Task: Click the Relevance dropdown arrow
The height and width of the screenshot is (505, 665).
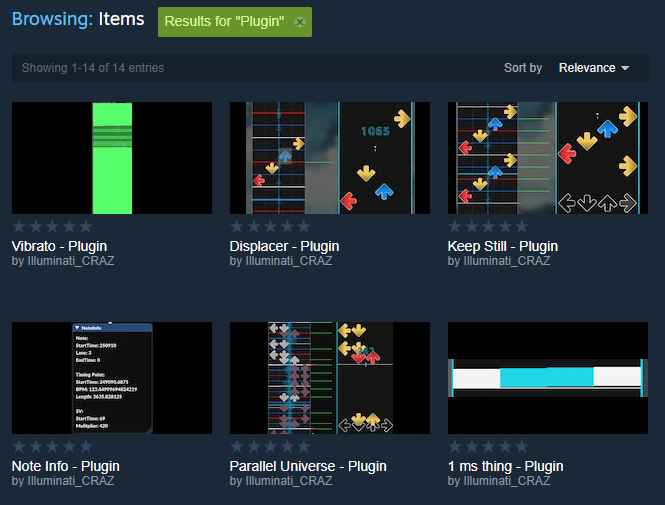Action: (x=625, y=68)
